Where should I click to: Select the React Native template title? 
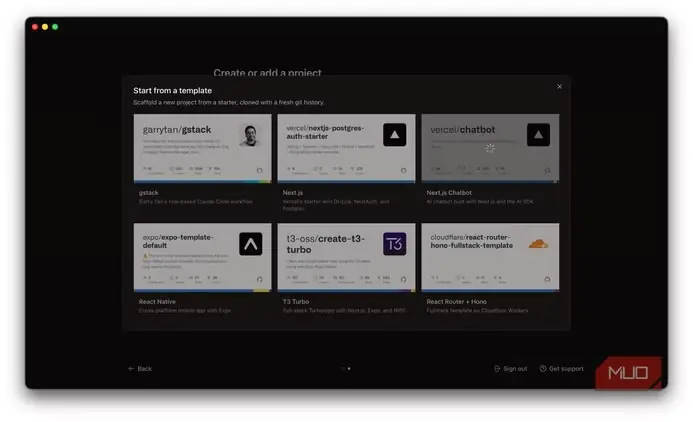[157, 302]
